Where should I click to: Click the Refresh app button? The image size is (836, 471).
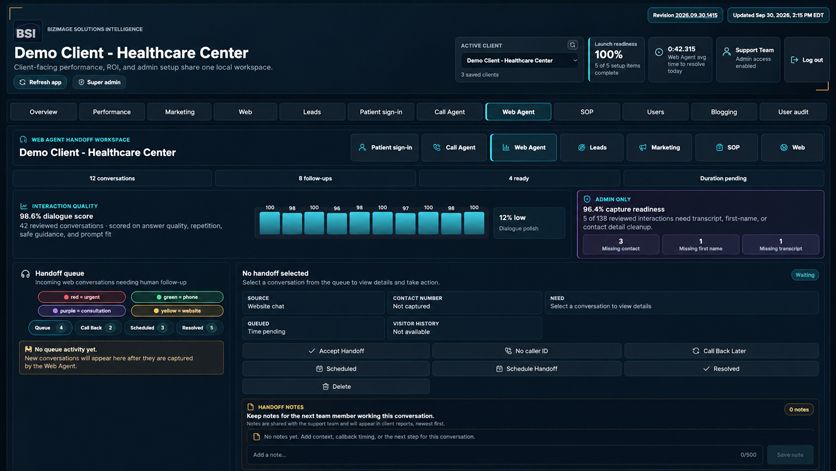pyautogui.click(x=40, y=82)
